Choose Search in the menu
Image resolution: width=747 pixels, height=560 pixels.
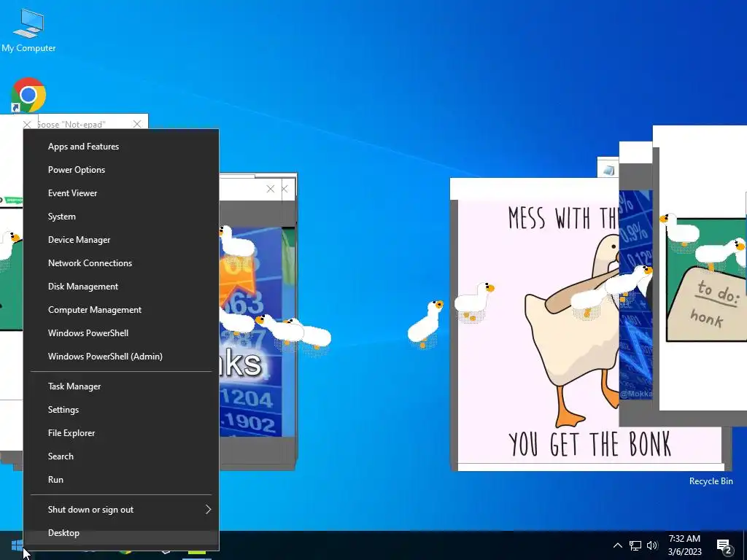coord(122,456)
